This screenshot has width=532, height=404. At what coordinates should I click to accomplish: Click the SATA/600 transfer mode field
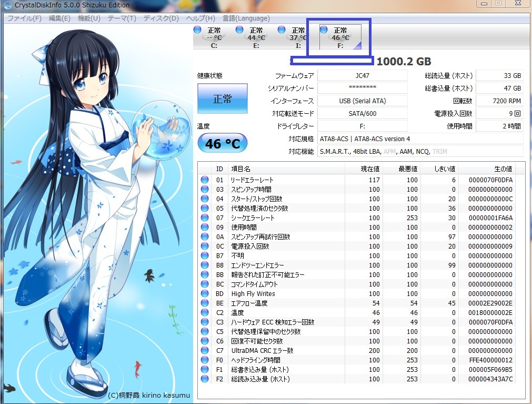(363, 113)
